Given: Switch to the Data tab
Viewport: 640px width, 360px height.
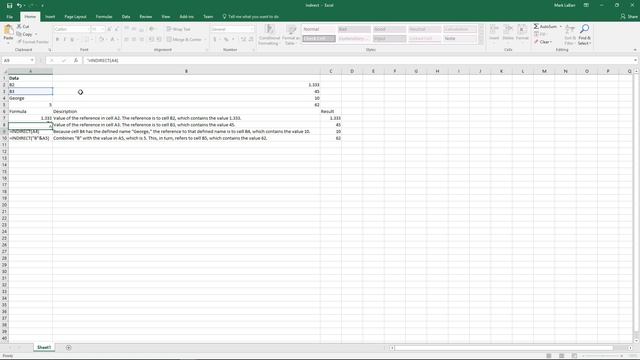Looking at the screenshot, I should point(126,17).
